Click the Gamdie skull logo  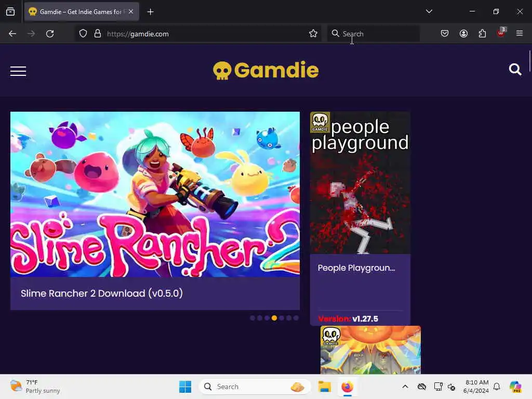tap(265, 70)
